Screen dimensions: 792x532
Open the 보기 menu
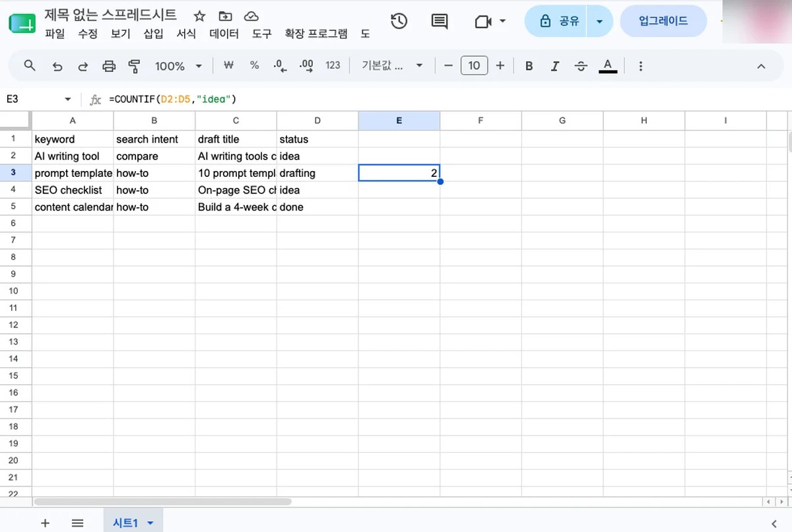(x=121, y=34)
